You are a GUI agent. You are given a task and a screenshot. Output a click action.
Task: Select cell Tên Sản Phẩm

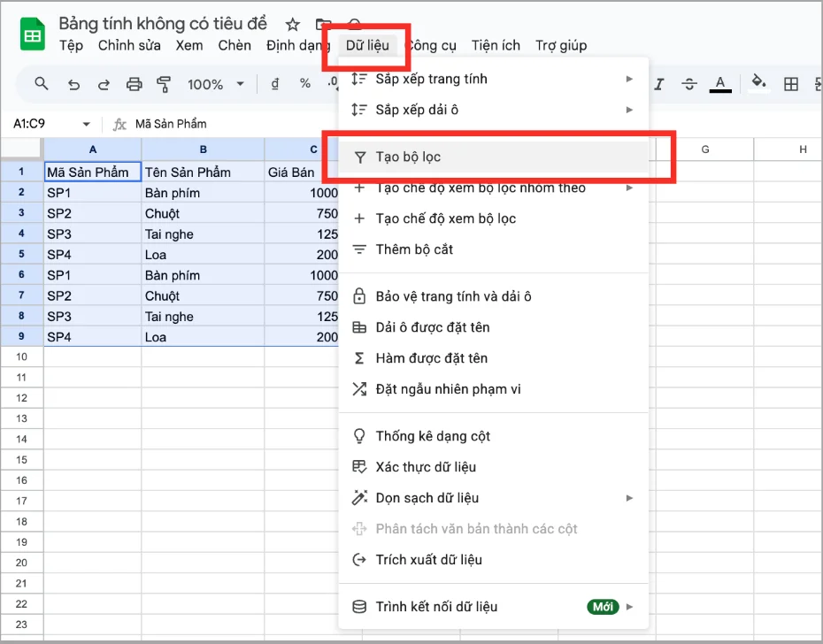(203, 172)
